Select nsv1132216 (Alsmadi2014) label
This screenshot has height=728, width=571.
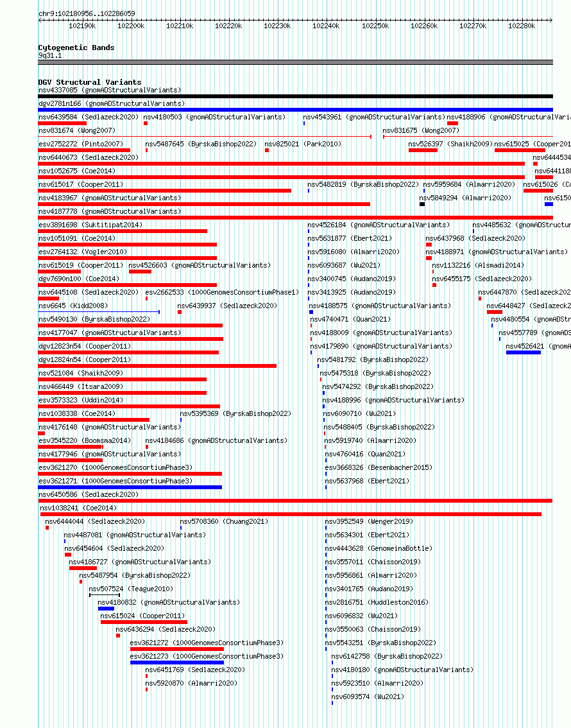pos(478,265)
